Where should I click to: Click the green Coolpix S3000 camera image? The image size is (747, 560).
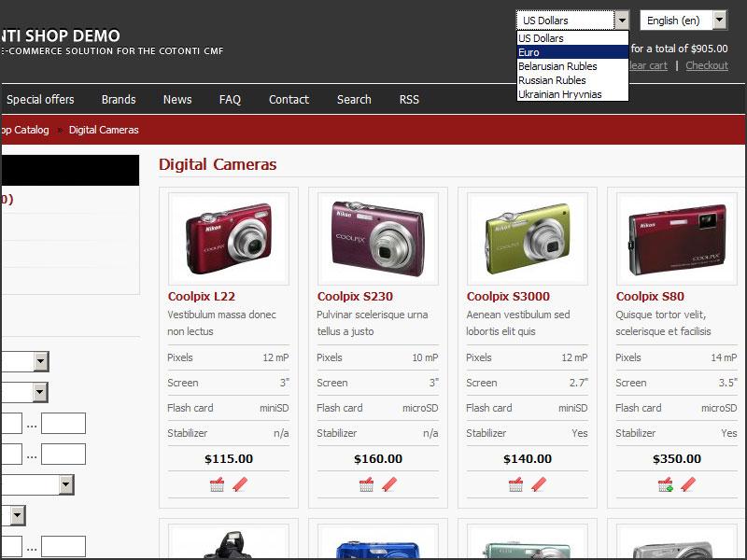(527, 238)
